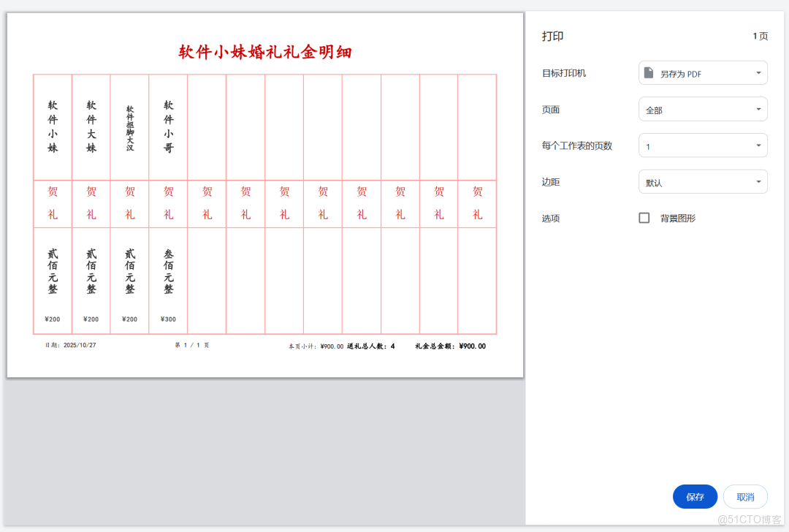Click the 1页 page count label
This screenshot has width=789, height=532.
pos(761,36)
